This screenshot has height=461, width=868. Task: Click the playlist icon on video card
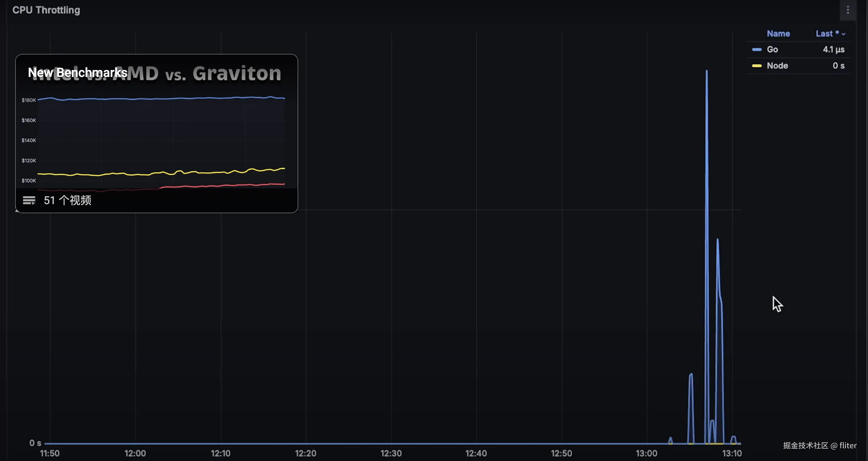tap(29, 200)
